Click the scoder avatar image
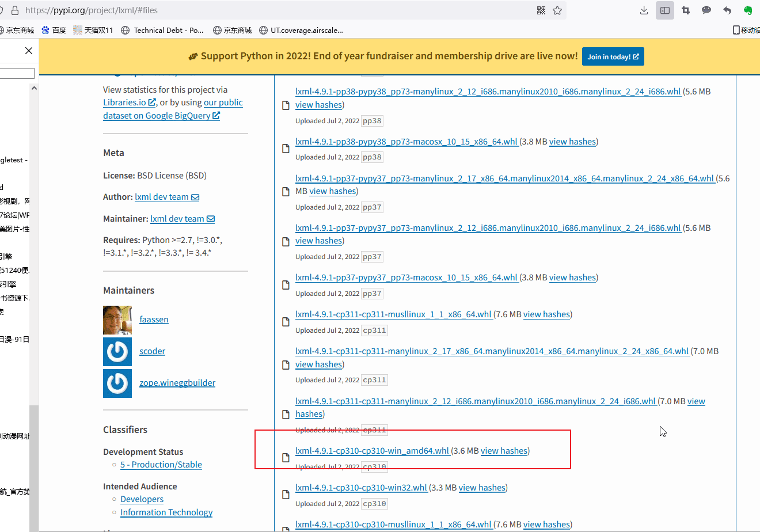This screenshot has height=532, width=760. pyautogui.click(x=117, y=352)
